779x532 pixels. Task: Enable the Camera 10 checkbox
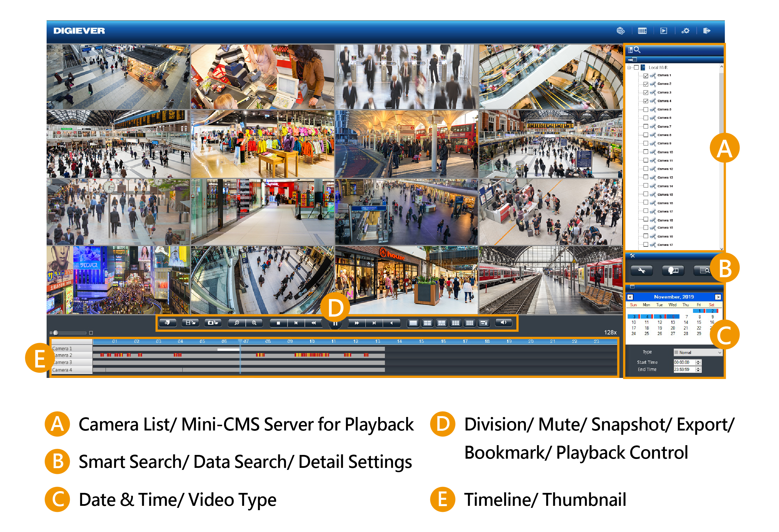(646, 152)
